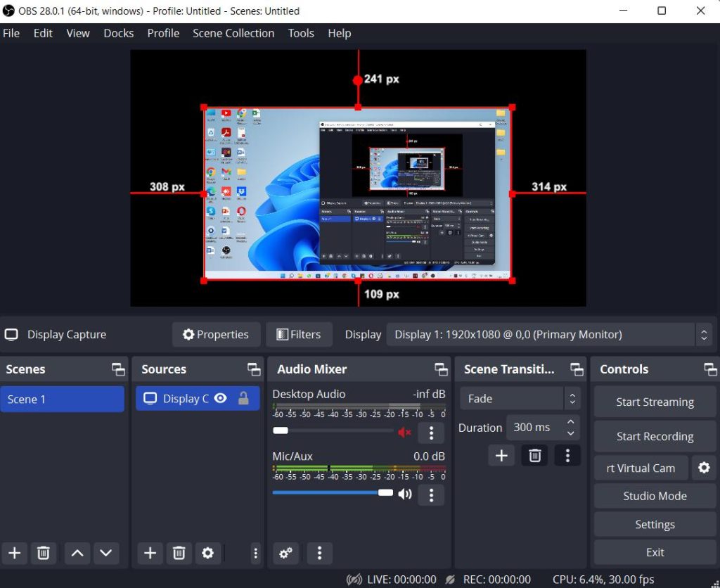The width and height of the screenshot is (720, 588).
Task: Select the Display Capture source row
Action: pos(198,399)
